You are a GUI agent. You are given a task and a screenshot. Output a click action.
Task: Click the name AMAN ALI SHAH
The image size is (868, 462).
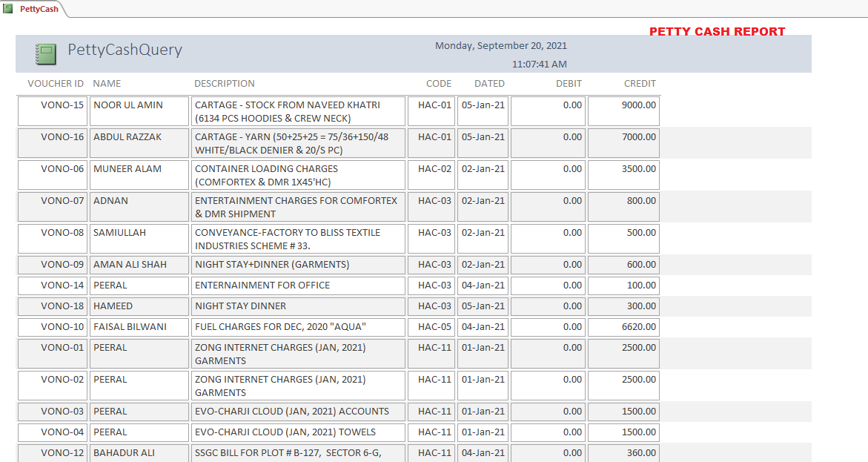click(x=130, y=265)
